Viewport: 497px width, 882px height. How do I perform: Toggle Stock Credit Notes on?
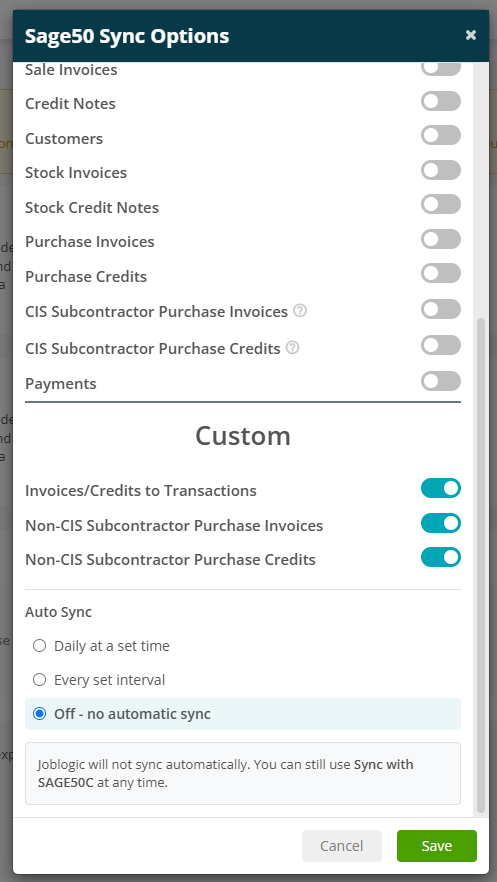point(441,204)
